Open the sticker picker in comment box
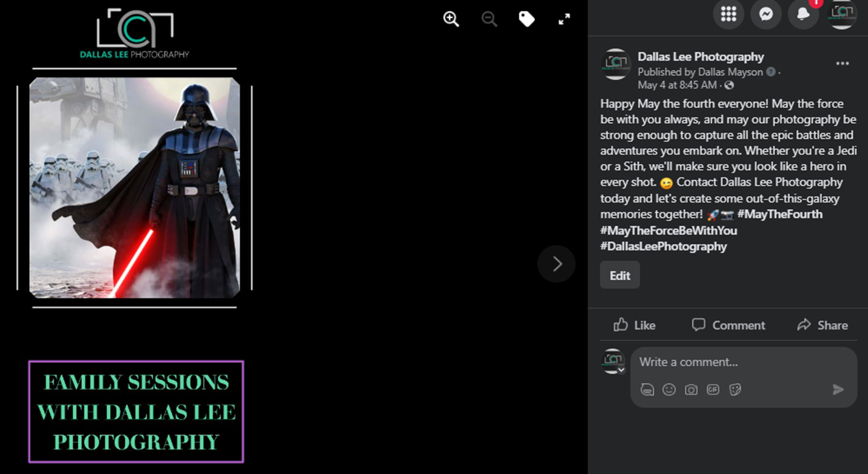 pyautogui.click(x=735, y=389)
